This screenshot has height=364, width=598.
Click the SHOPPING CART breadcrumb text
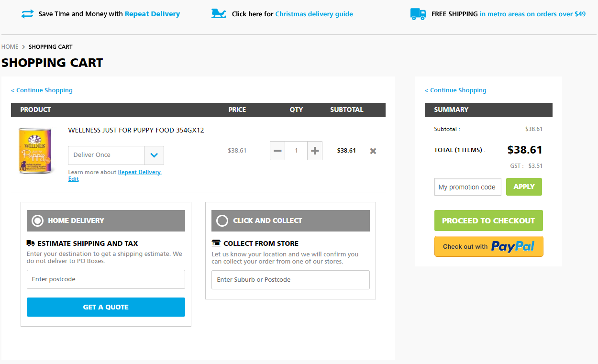click(51, 47)
